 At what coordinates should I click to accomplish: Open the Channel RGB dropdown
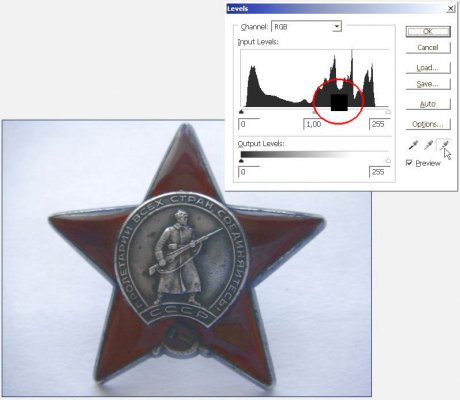306,27
